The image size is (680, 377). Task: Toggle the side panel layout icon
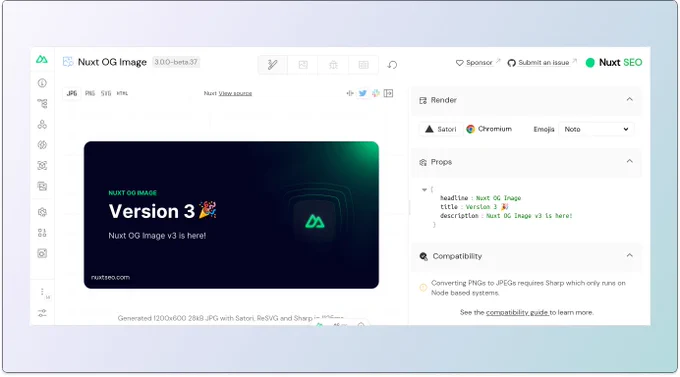point(388,93)
